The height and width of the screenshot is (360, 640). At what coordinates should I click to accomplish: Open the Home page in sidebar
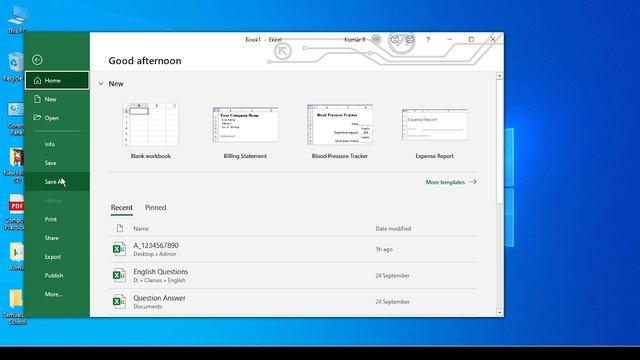57,80
